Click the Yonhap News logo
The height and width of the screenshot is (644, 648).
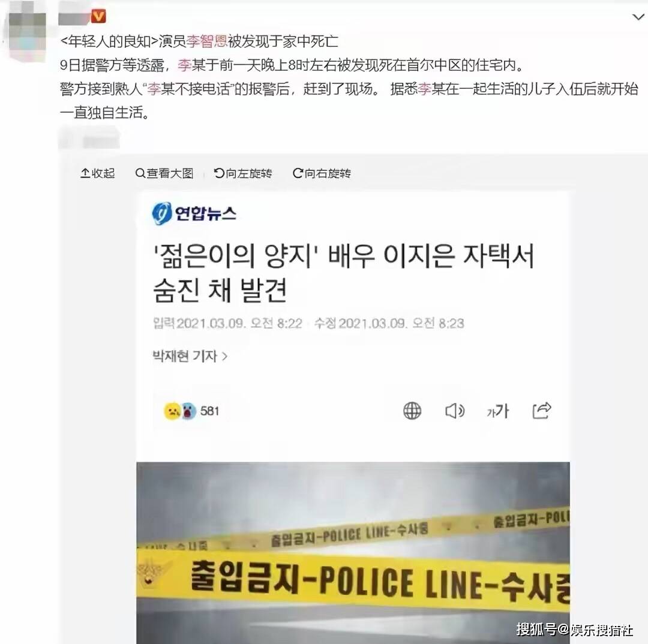coord(194,213)
